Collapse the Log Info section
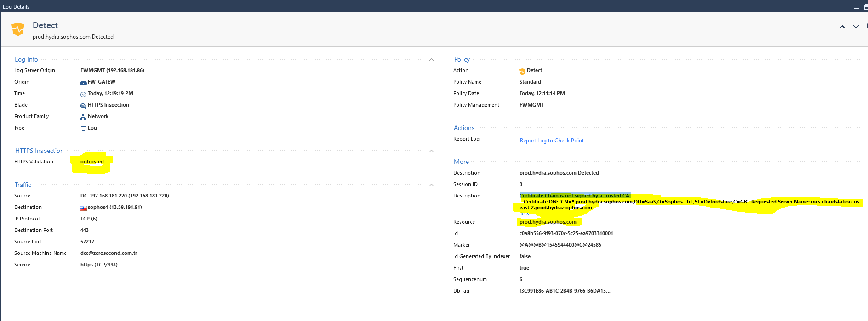This screenshot has width=868, height=321. pos(431,60)
